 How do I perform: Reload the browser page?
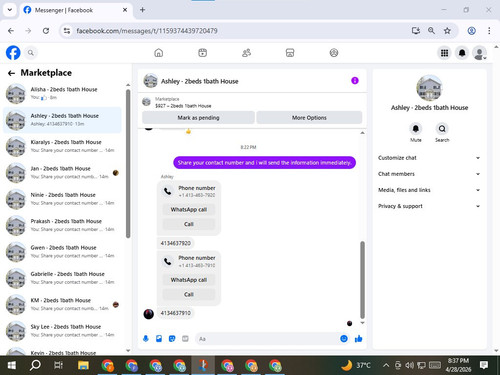pos(46,31)
